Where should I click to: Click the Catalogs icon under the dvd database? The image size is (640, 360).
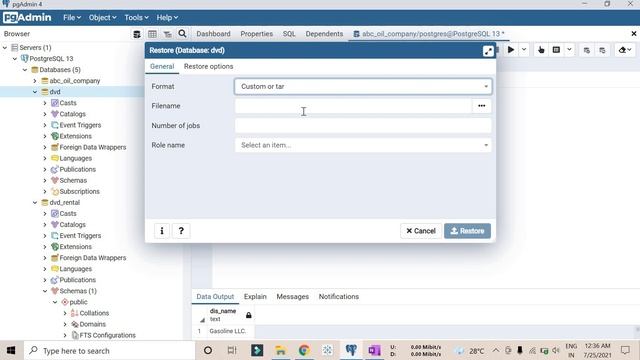tap(55, 114)
